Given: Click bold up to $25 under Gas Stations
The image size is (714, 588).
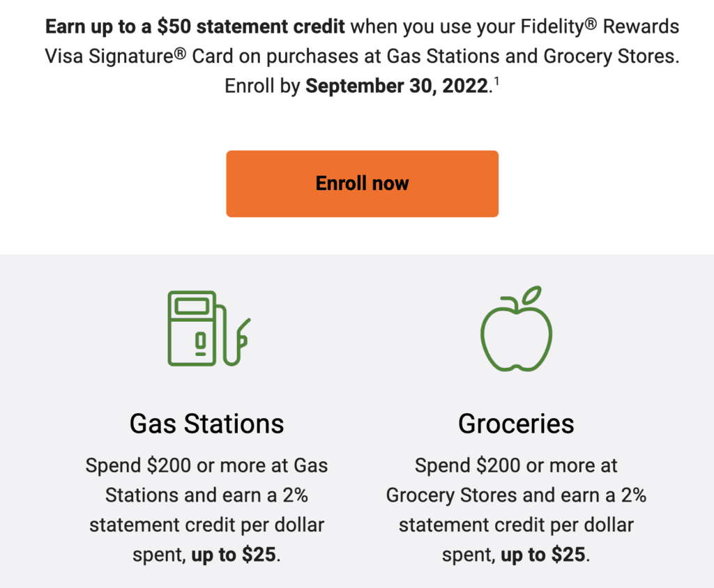Looking at the screenshot, I should 234,555.
